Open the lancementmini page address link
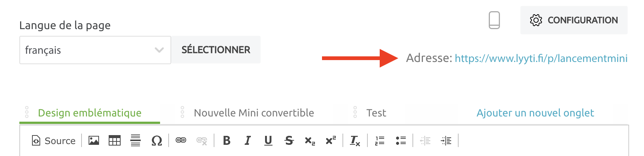The image size is (644, 156). [541, 58]
